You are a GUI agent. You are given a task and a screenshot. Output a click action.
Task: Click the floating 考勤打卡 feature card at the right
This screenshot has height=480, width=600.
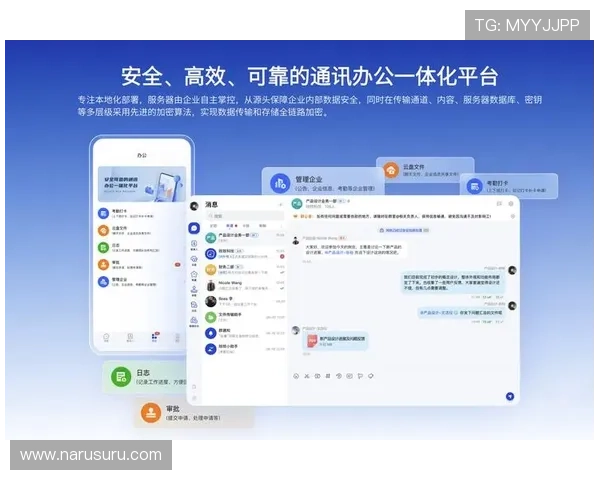click(x=509, y=186)
